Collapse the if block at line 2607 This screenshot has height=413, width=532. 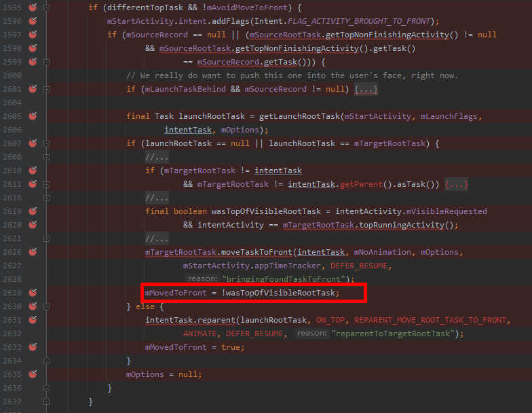46,143
